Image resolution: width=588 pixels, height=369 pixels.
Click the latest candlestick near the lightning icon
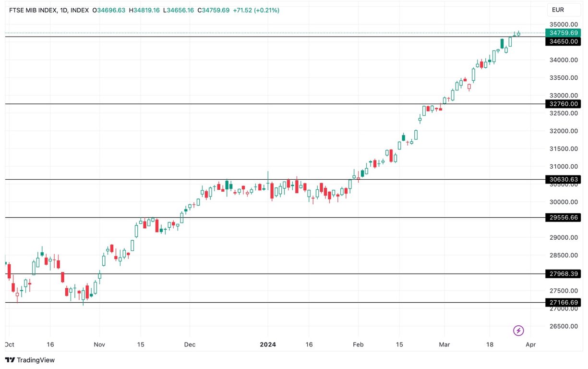tap(517, 34)
